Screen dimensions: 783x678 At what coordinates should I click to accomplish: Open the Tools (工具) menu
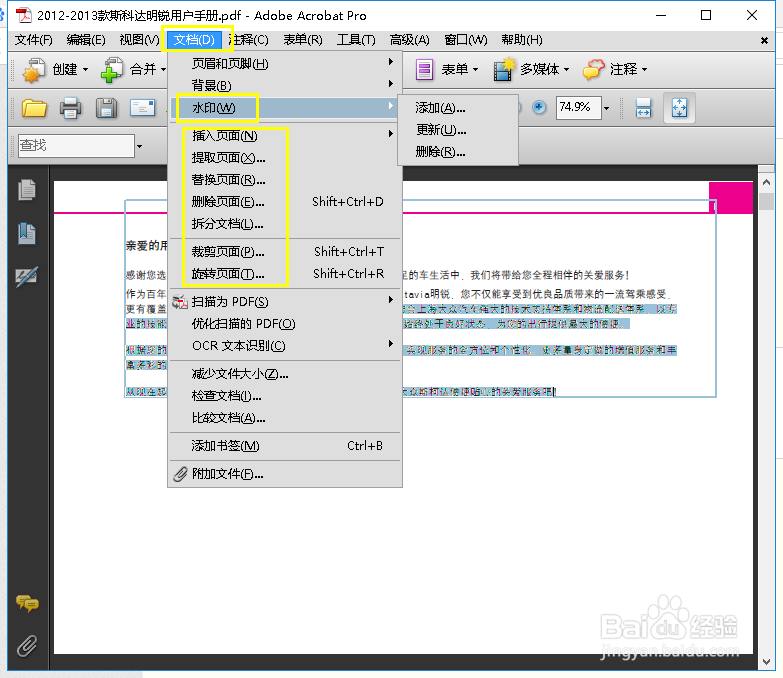pos(356,40)
